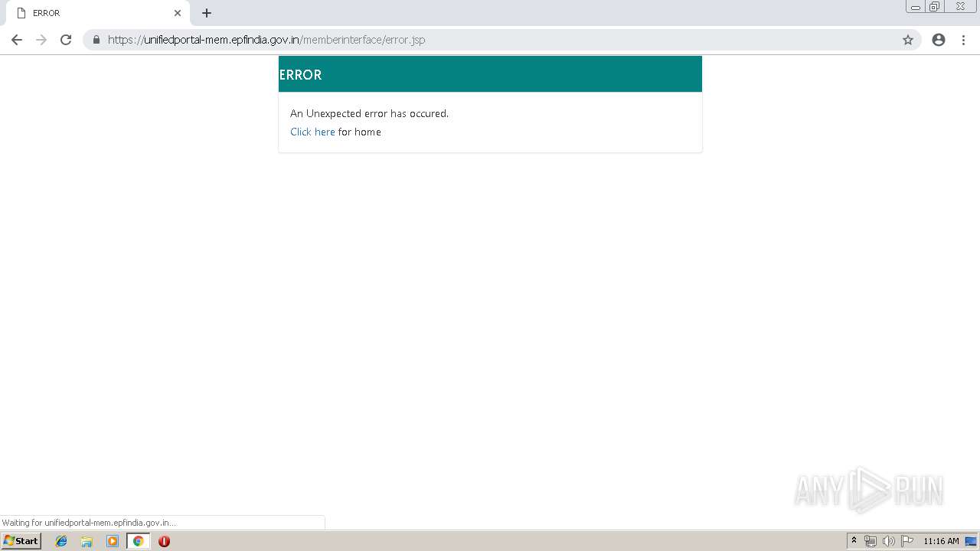
Task: Click 'An Unexpected error has occured.' text
Action: point(369,113)
